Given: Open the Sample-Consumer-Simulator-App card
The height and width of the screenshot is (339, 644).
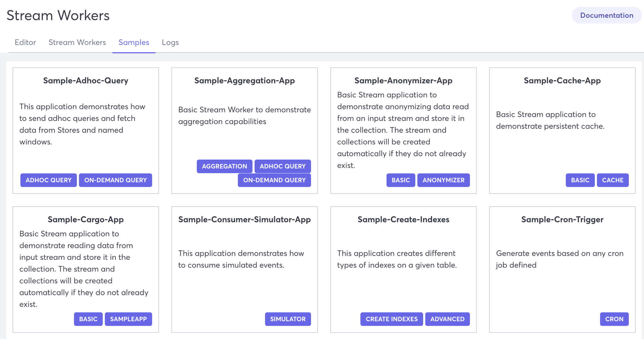Looking at the screenshot, I should coord(244,219).
